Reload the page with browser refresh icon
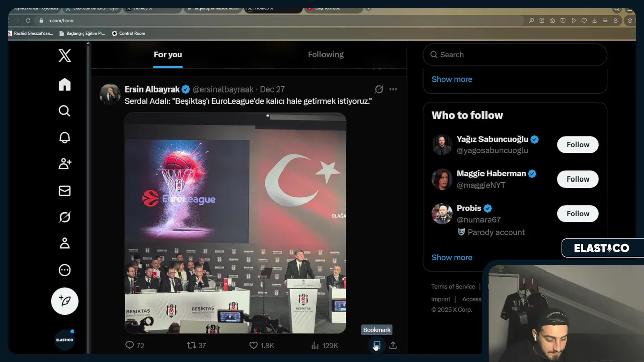The height and width of the screenshot is (362, 644). click(28, 21)
